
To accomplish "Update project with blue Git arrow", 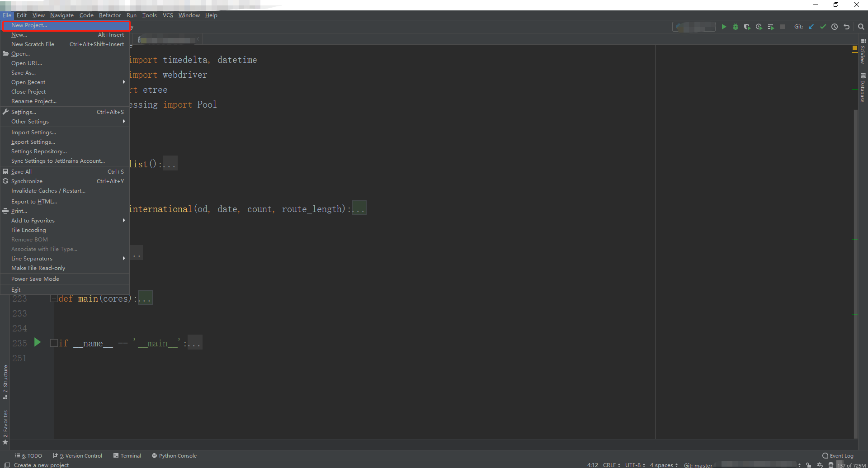I will [811, 27].
